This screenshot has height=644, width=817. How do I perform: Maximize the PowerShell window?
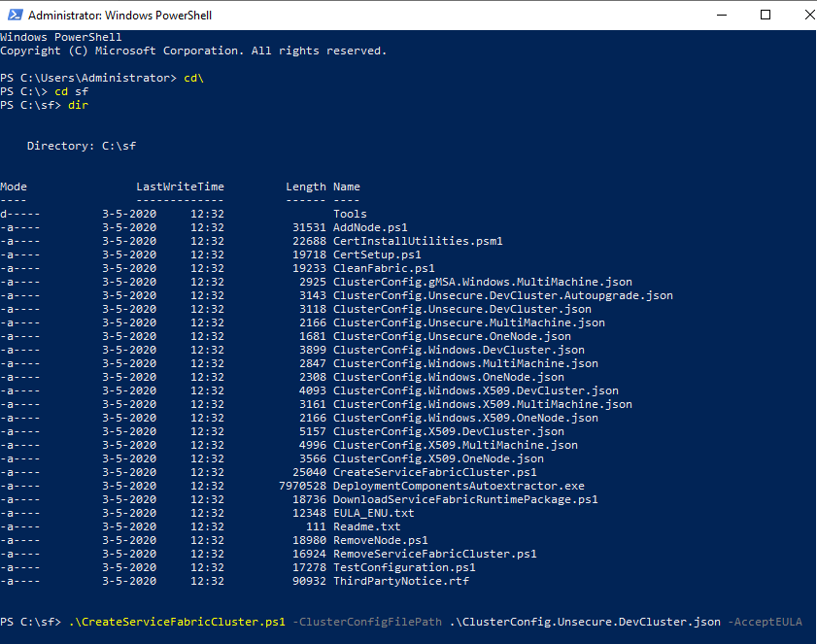click(766, 16)
